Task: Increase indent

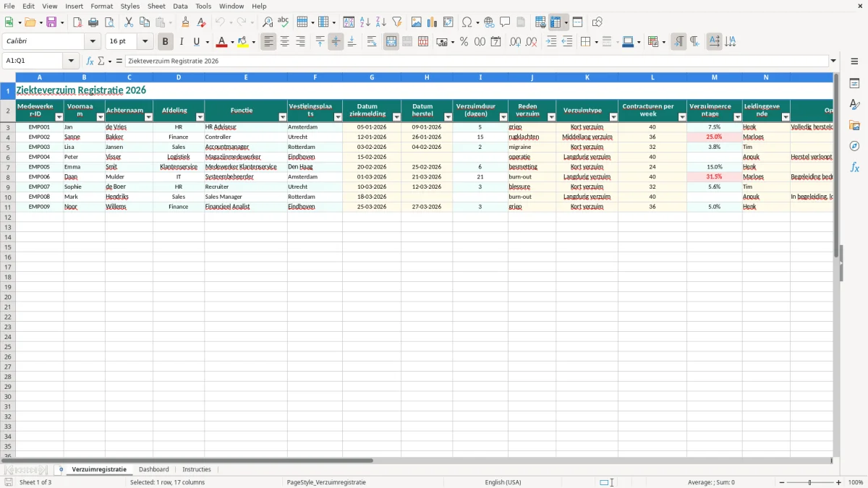Action: [551, 42]
